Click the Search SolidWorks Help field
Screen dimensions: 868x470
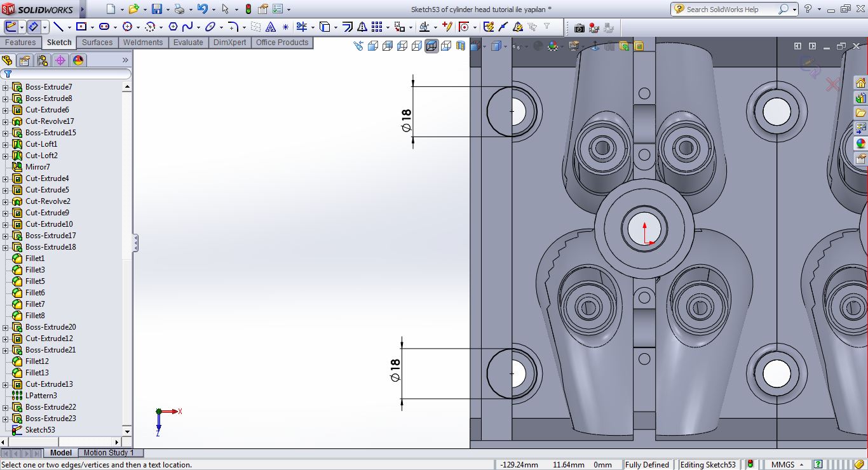[x=731, y=10]
